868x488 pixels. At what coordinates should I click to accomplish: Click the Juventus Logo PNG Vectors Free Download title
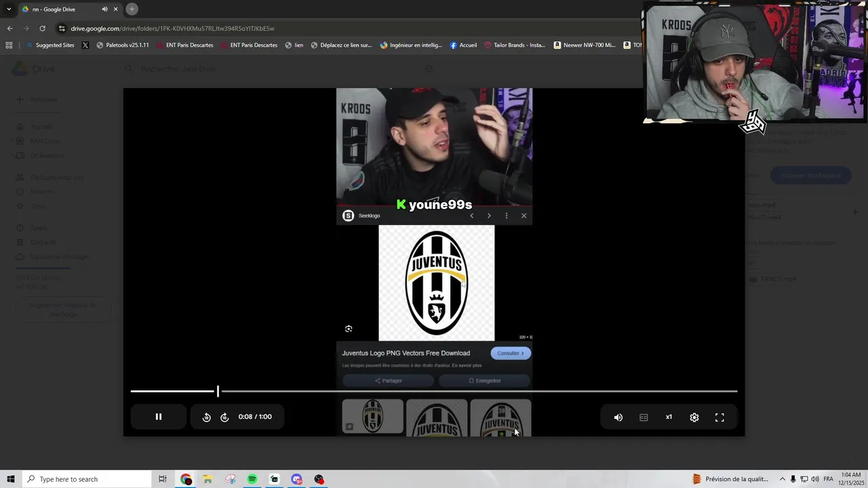point(406,353)
